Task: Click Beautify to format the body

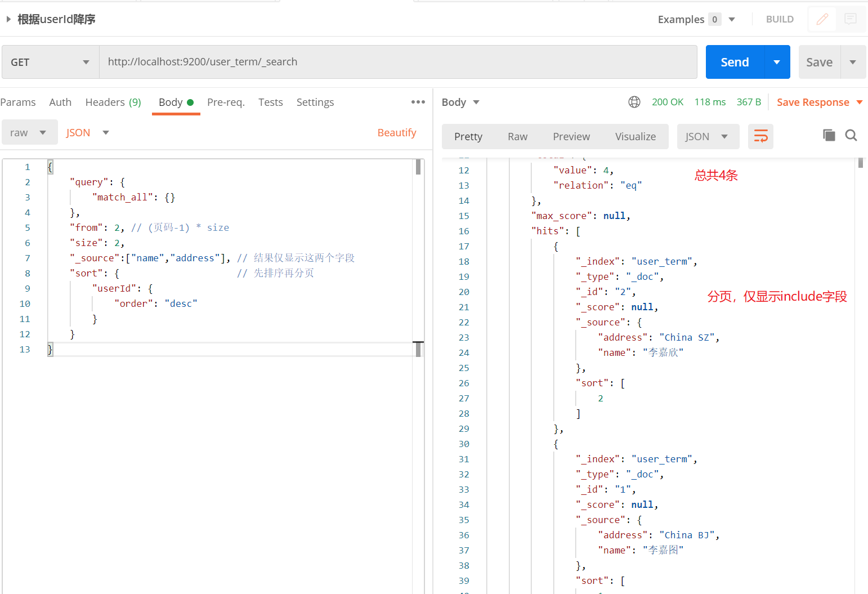Action: [397, 132]
